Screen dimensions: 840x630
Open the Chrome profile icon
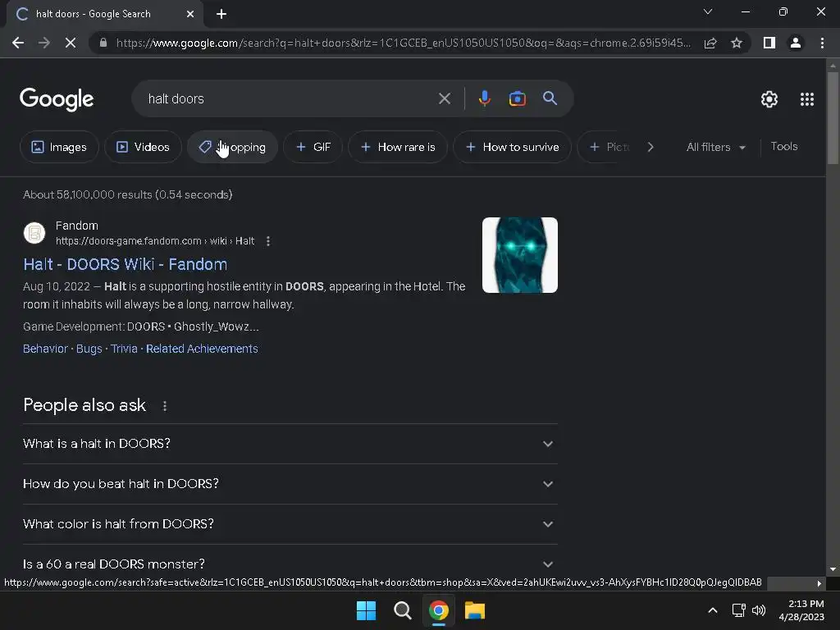796,43
